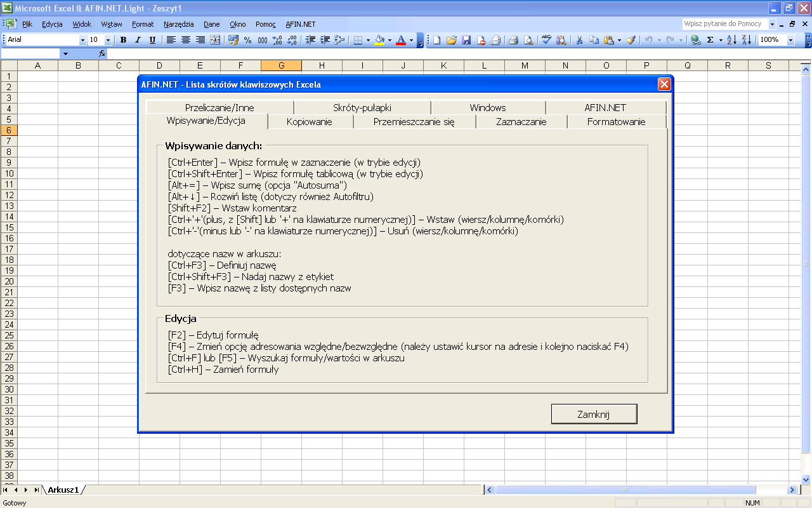Open a file with folder icon
This screenshot has width=812, height=508.
[452, 40]
